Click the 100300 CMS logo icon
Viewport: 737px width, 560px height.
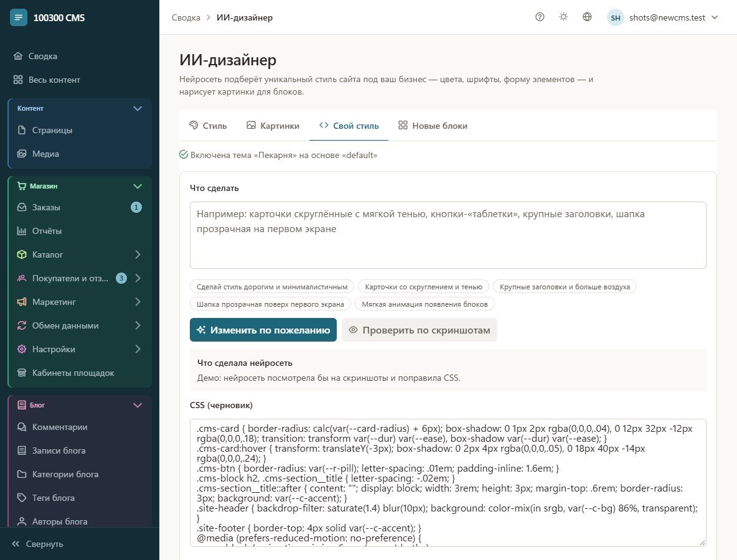coord(18,17)
